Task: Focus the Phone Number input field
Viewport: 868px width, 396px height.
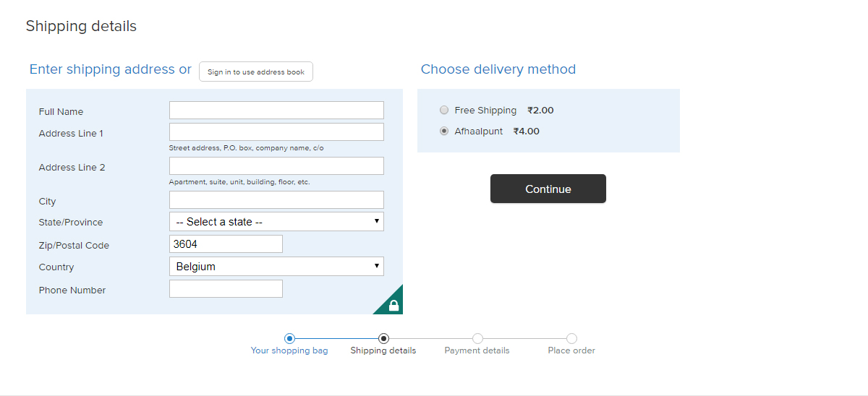Action: point(226,289)
